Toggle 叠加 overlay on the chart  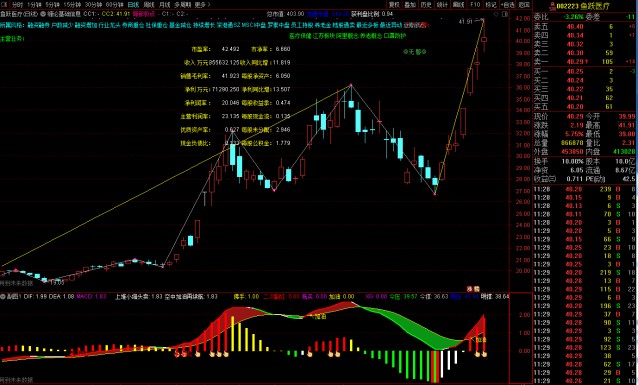click(410, 4)
